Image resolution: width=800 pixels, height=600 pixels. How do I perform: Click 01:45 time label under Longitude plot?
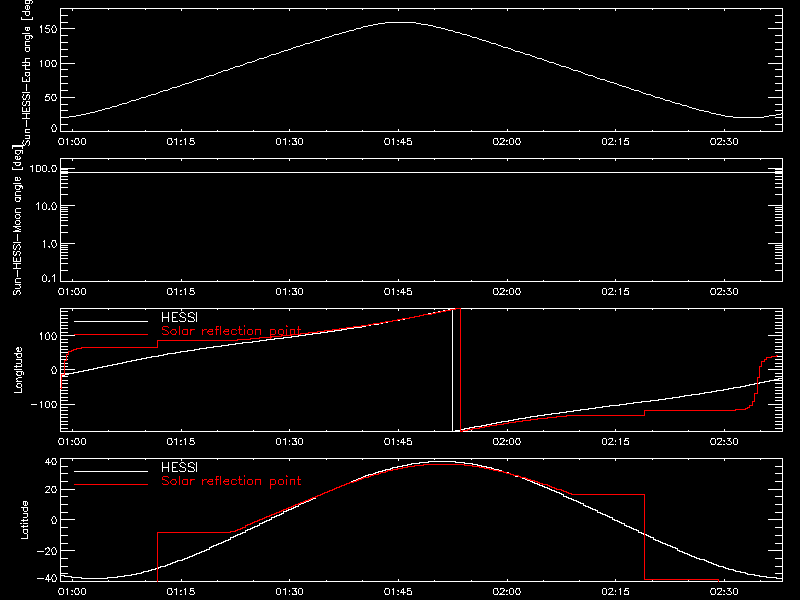[398, 442]
